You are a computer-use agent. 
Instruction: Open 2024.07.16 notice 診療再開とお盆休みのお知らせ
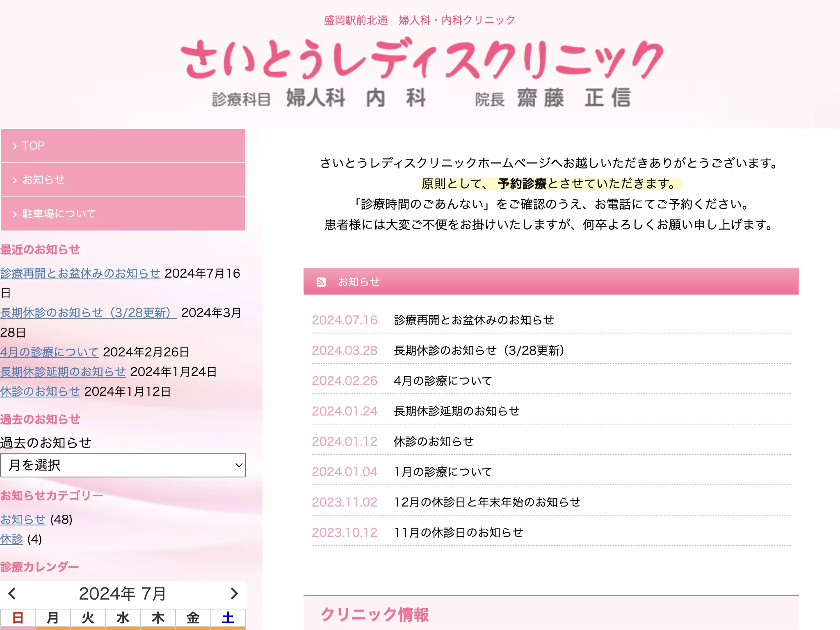[x=474, y=320]
